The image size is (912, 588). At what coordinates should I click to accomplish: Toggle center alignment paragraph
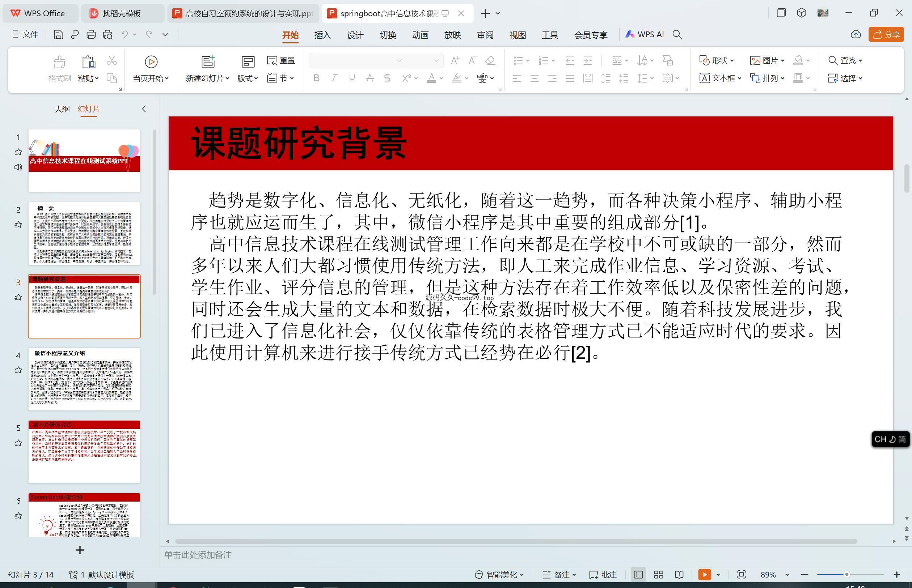point(534,78)
